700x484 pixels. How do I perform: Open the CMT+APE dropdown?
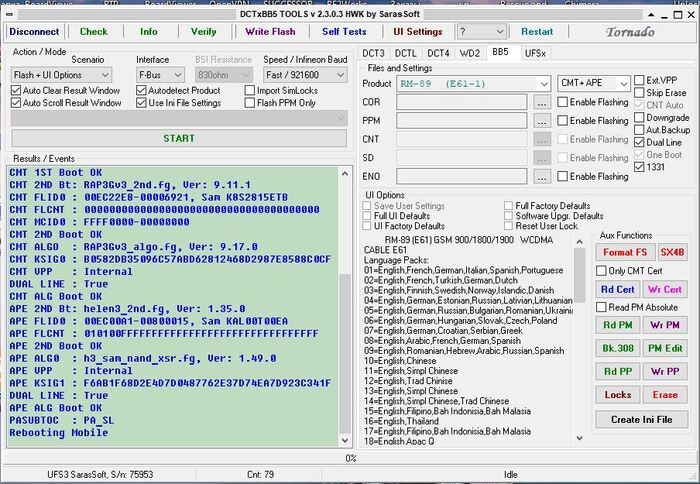click(x=594, y=83)
